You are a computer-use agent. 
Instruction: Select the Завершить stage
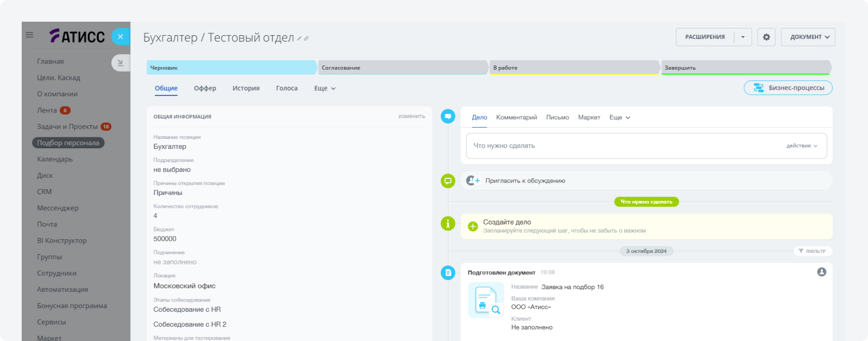tap(746, 67)
